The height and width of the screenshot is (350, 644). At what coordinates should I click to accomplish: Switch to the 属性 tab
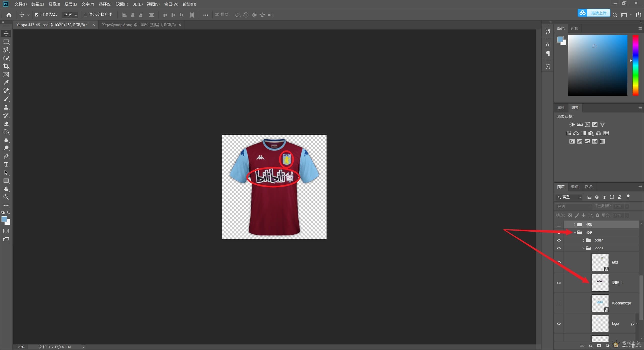[561, 108]
